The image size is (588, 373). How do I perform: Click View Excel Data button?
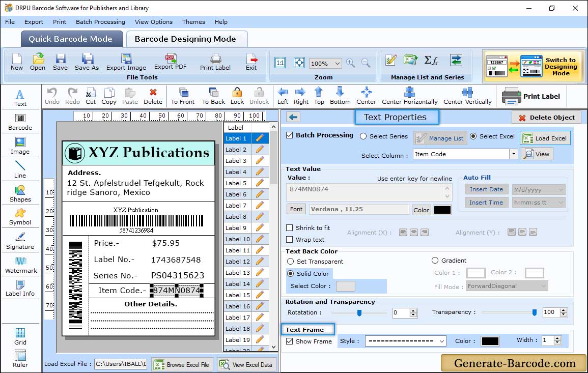pyautogui.click(x=246, y=364)
